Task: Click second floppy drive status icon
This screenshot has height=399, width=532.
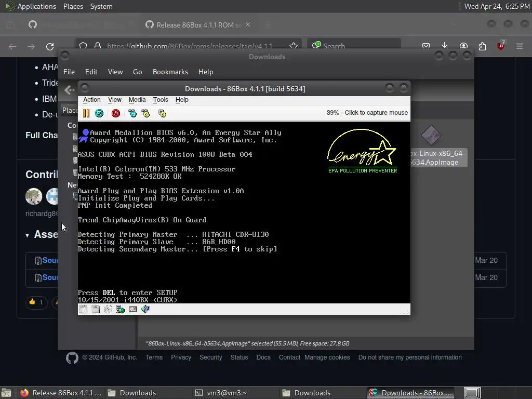Action: click(96, 309)
